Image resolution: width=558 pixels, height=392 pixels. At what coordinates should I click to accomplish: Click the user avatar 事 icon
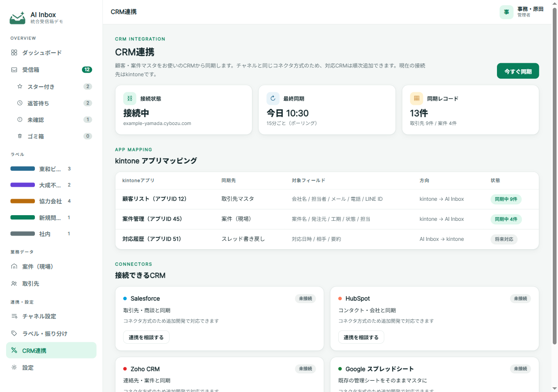pos(507,12)
